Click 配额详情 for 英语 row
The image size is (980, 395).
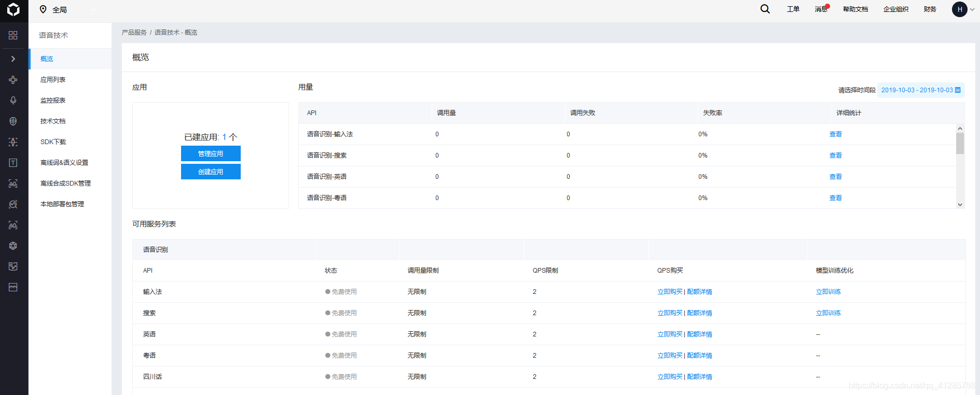point(699,334)
